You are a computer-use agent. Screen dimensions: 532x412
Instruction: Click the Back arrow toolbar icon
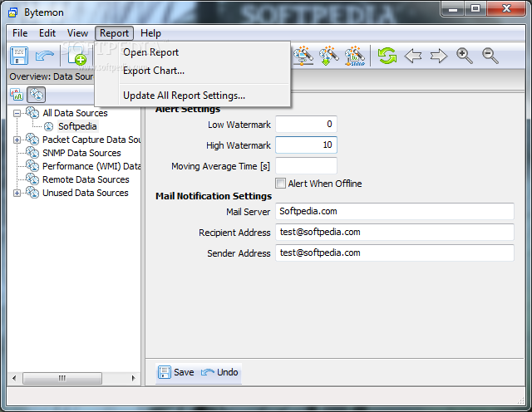[x=413, y=56]
